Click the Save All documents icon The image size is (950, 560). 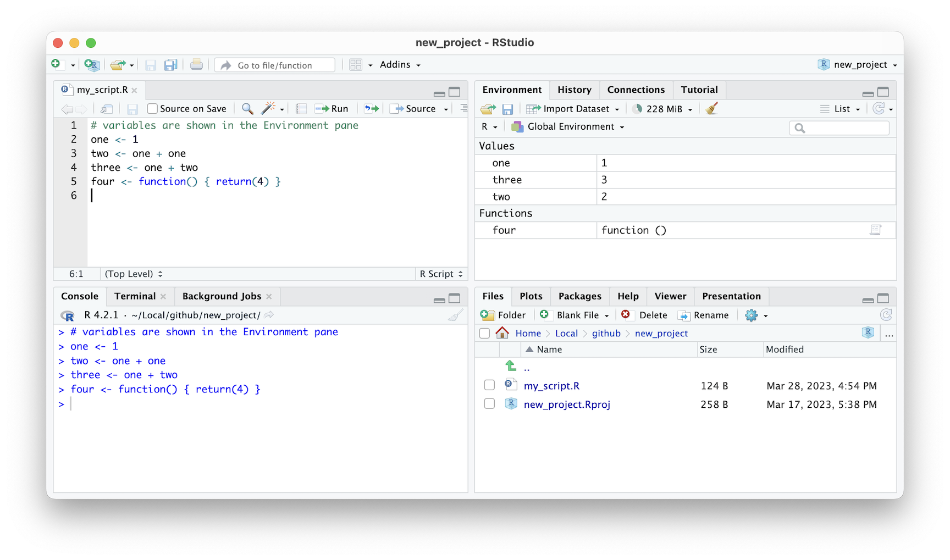tap(171, 65)
